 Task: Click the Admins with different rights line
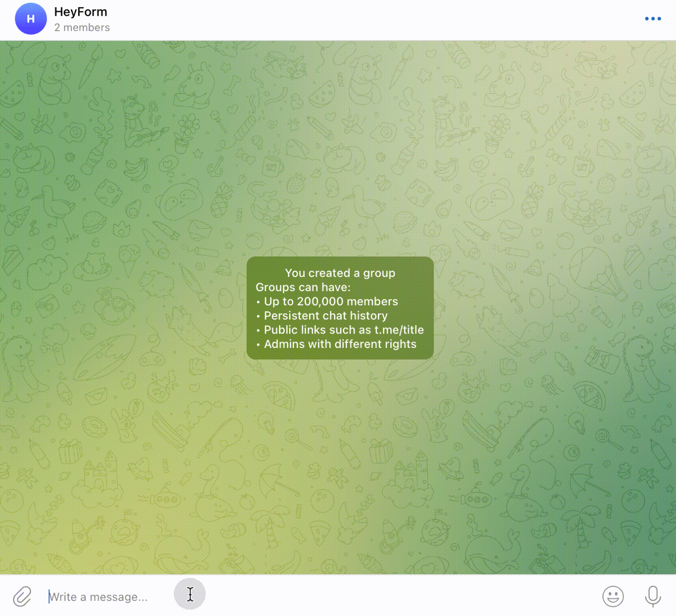pyautogui.click(x=336, y=344)
